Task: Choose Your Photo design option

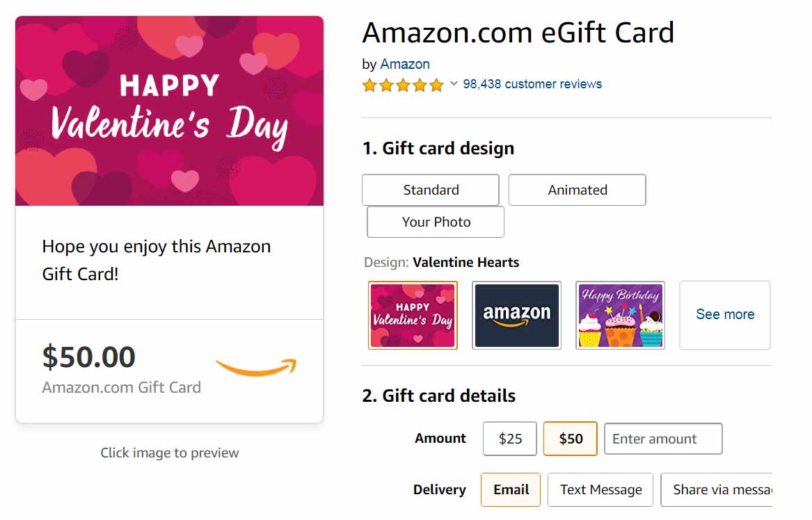Action: click(x=434, y=221)
